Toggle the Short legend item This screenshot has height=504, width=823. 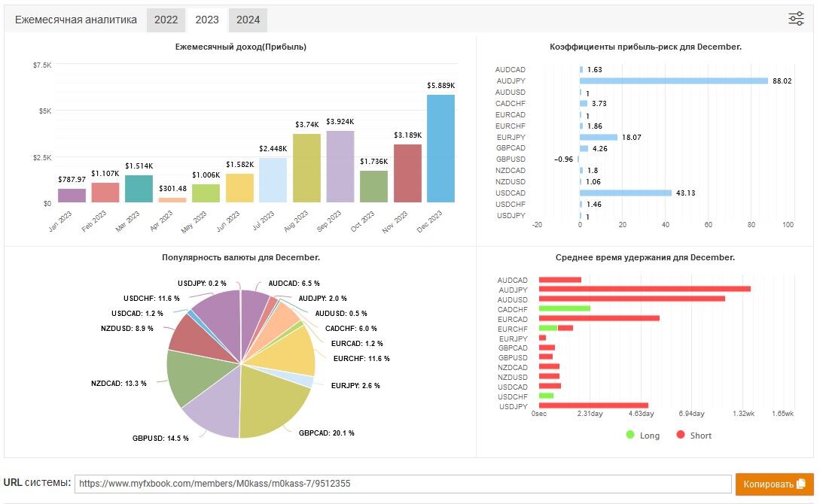click(694, 436)
